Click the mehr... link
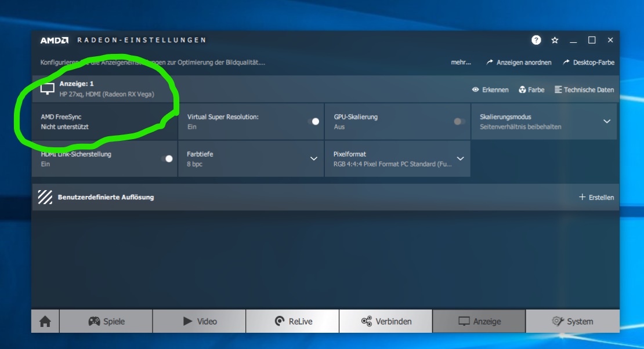 (461, 63)
